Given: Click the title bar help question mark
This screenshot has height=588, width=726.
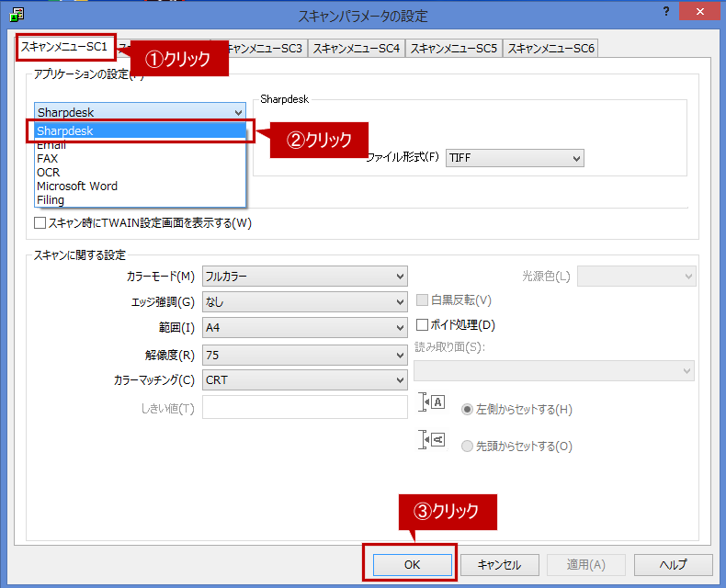Looking at the screenshot, I should click(x=664, y=11).
